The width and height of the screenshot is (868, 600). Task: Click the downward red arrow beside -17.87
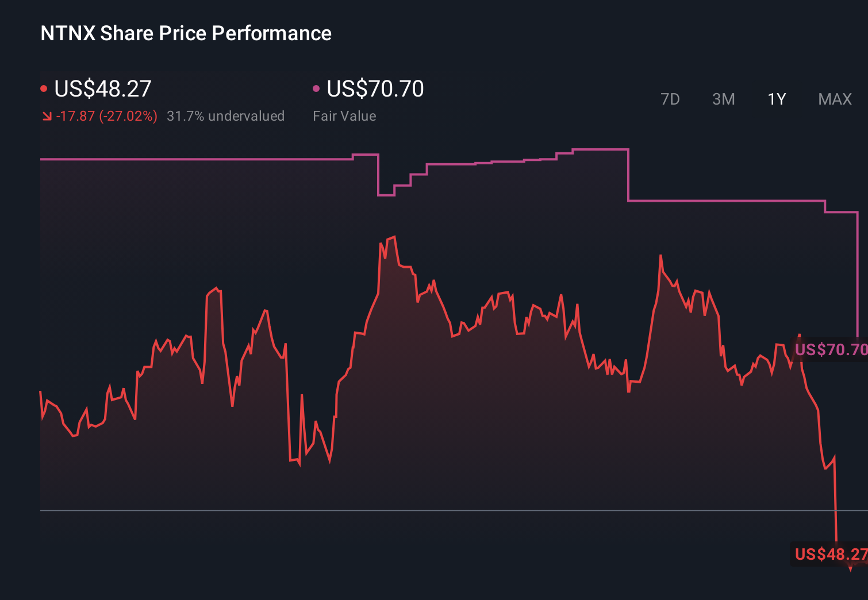coord(48,116)
